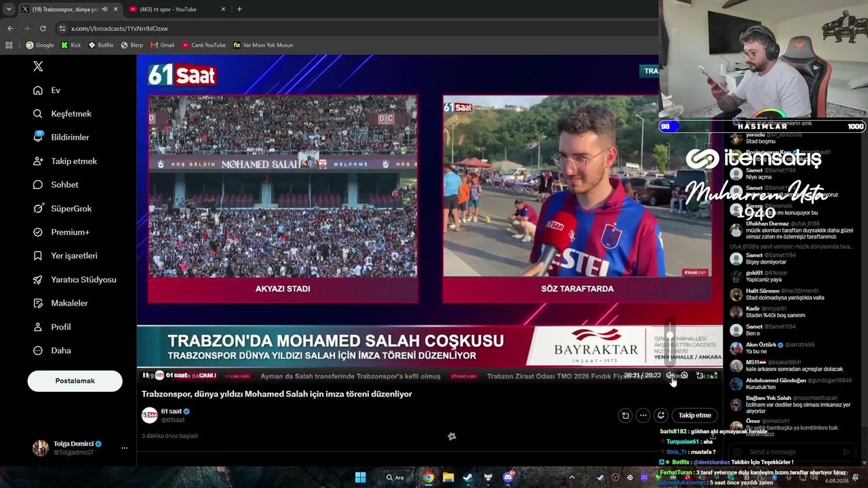Mute the broadcast volume
Image resolution: width=868 pixels, height=488 pixels.
[x=670, y=375]
